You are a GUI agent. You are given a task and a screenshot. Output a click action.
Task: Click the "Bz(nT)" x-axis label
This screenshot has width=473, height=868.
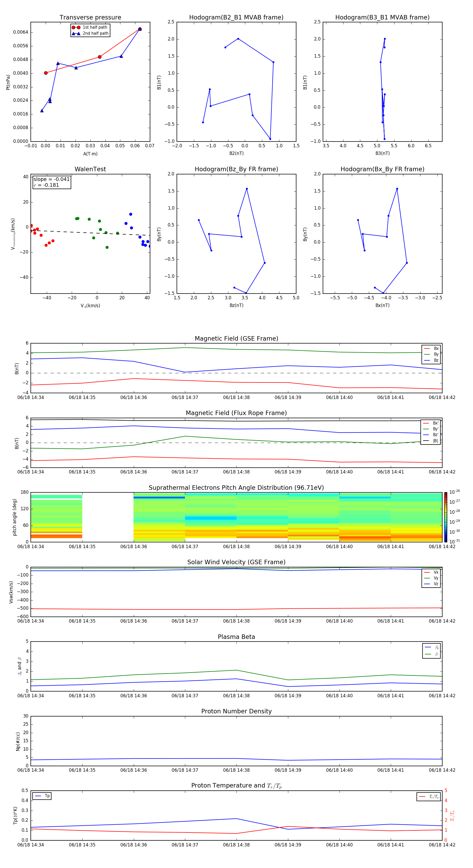click(x=236, y=305)
